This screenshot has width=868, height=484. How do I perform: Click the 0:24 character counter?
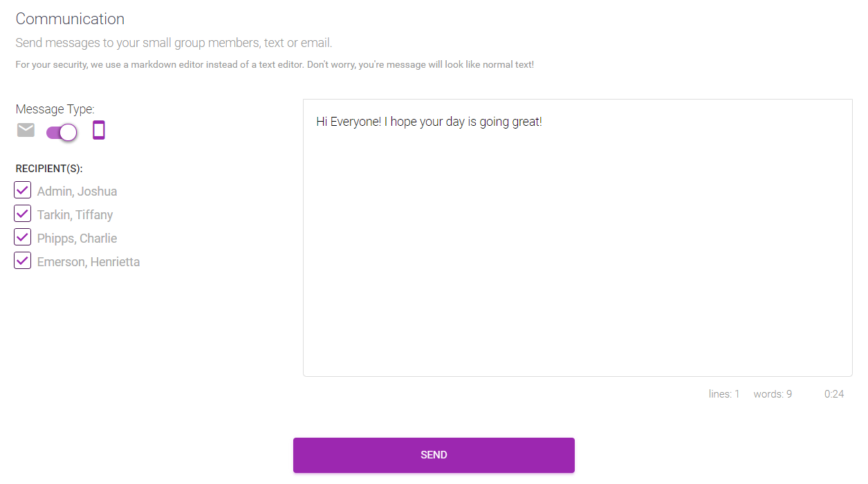point(834,394)
